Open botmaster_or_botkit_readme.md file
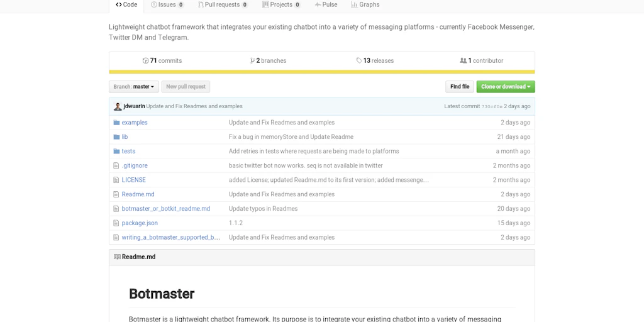 click(x=166, y=209)
